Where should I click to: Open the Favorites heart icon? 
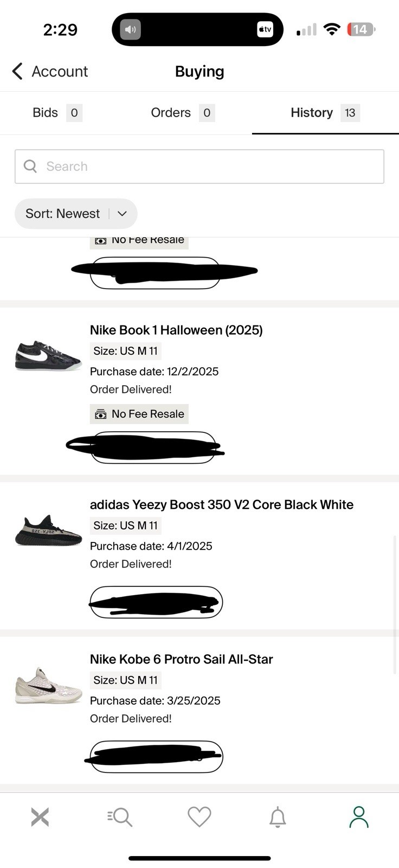click(x=199, y=816)
